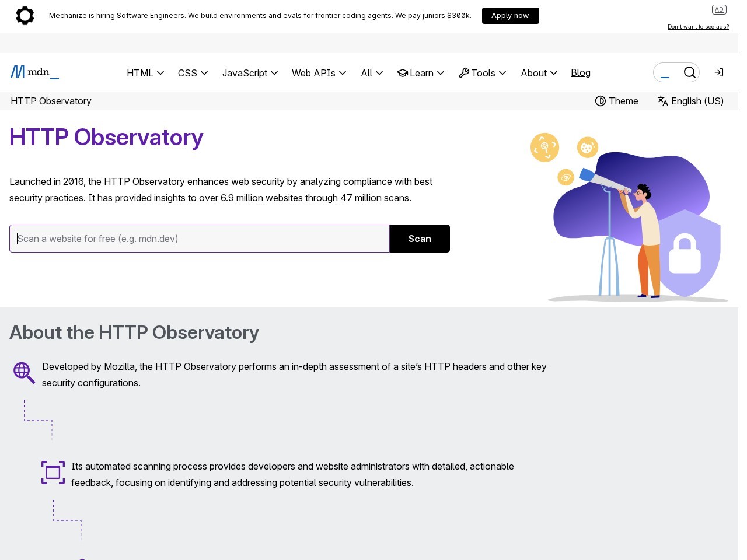Click the login arrow icon
Viewport: 747px width, 560px height.
coord(719,72)
